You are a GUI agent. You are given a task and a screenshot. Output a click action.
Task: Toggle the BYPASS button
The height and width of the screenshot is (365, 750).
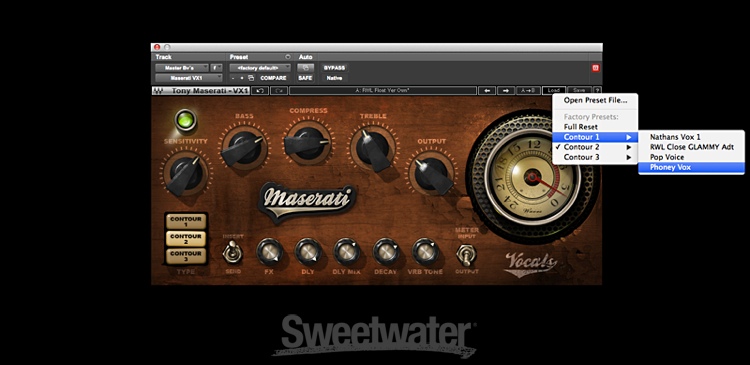coord(334,68)
